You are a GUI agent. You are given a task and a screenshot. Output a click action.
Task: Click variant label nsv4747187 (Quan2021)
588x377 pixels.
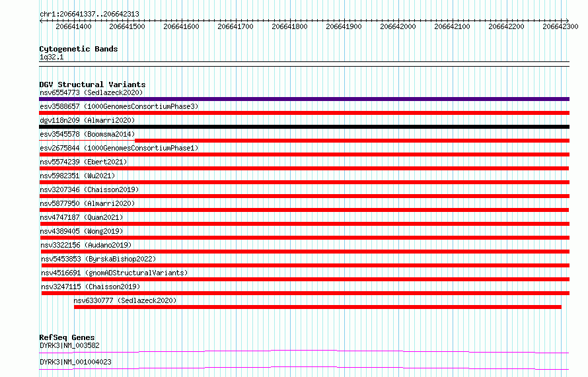point(81,217)
